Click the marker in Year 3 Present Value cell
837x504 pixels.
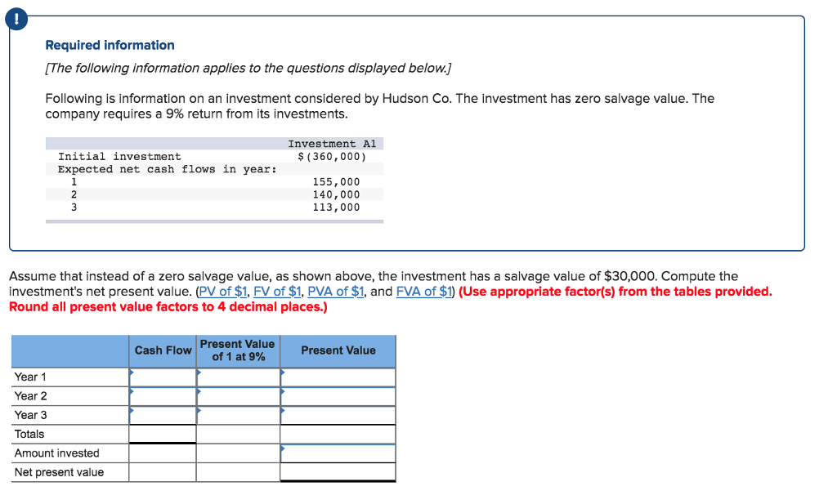(284, 410)
